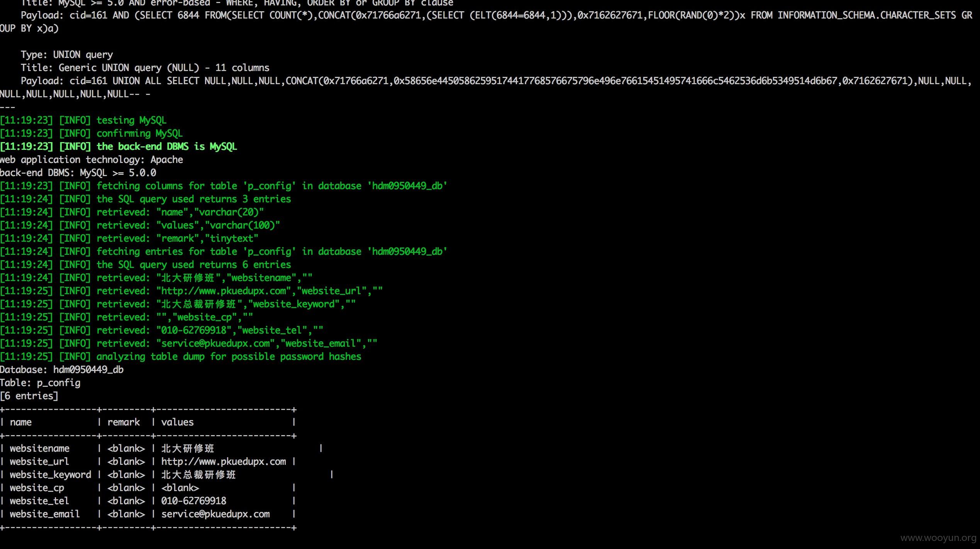Click retrieved "name","varchar(20)" line
This screenshot has width=980, height=549.
(x=132, y=212)
